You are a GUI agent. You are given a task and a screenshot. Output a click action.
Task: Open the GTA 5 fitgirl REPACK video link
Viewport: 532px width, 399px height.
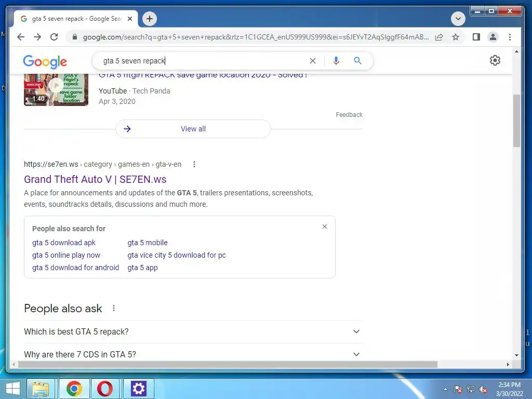tap(203, 76)
